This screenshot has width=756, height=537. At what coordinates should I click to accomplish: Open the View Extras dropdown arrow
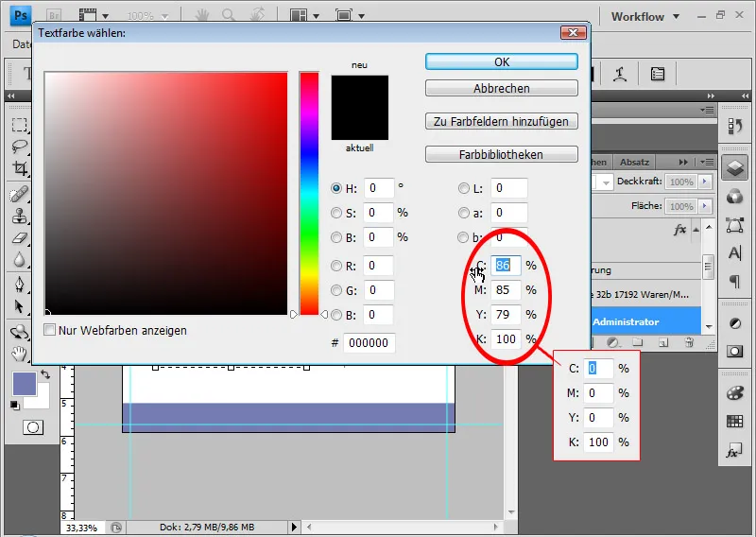coord(105,16)
